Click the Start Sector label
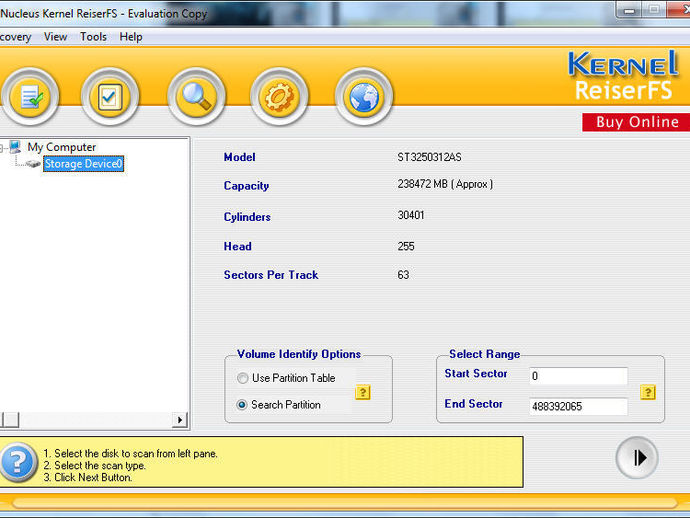The image size is (690, 518). tap(476, 374)
